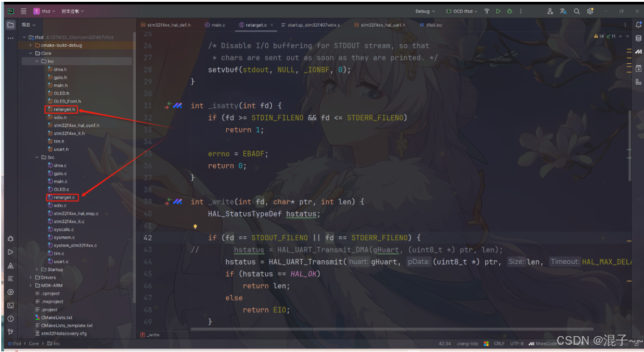Click the editor horizontal scrollbar
The image size is (644, 352).
pyautogui.click(x=392, y=329)
